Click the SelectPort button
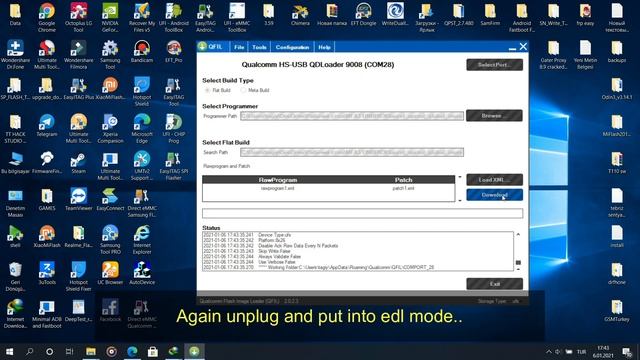This screenshot has width=640, height=360. pyautogui.click(x=494, y=65)
